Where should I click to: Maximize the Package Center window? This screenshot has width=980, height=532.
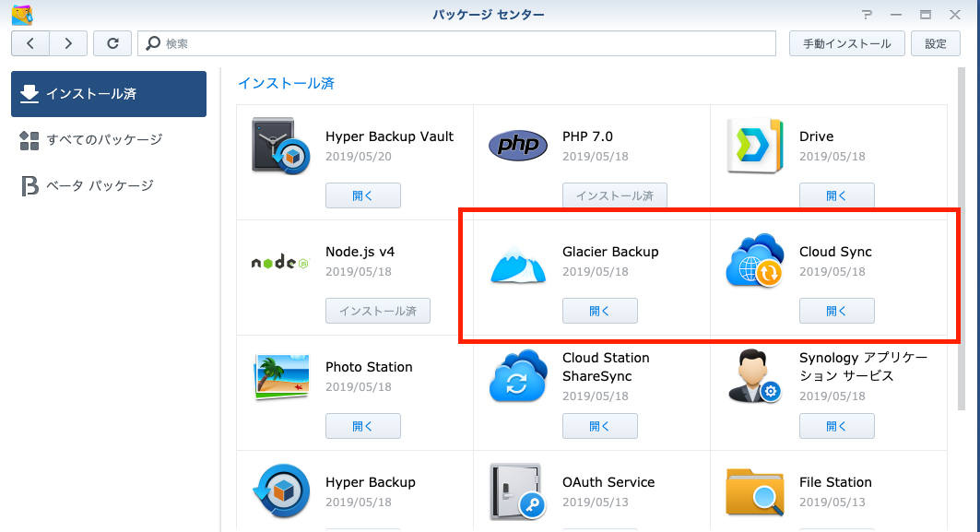[926, 15]
